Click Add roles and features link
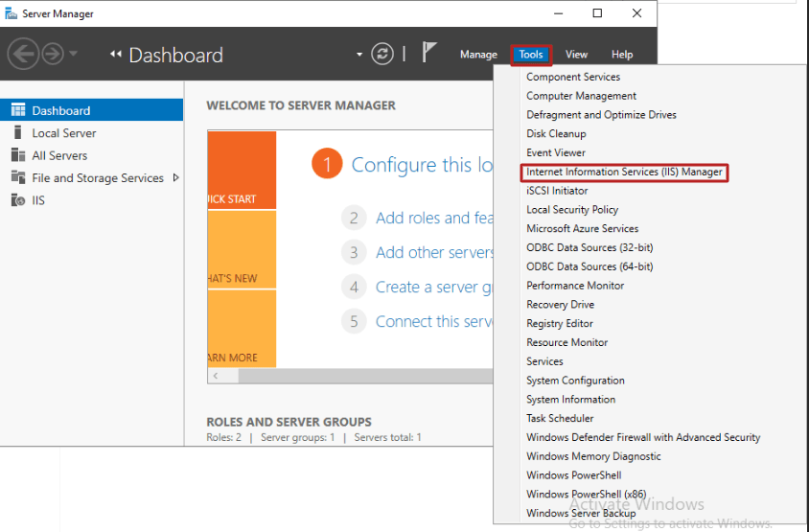Screen dimensions: 809x532 pyautogui.click(x=434, y=218)
